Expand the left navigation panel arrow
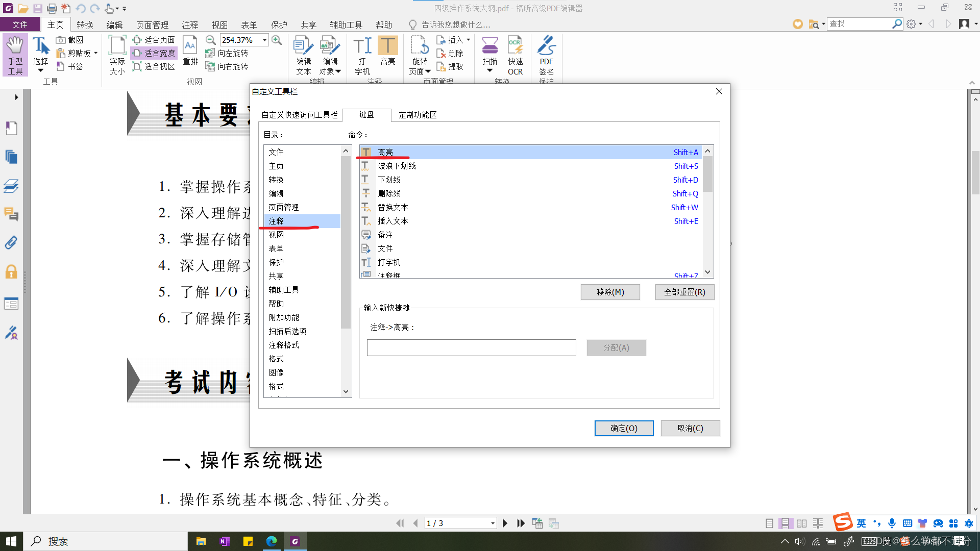 pos(16,97)
